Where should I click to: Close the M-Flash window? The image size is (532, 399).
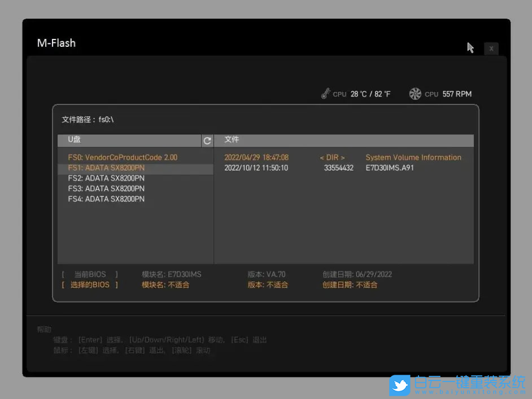pyautogui.click(x=491, y=49)
